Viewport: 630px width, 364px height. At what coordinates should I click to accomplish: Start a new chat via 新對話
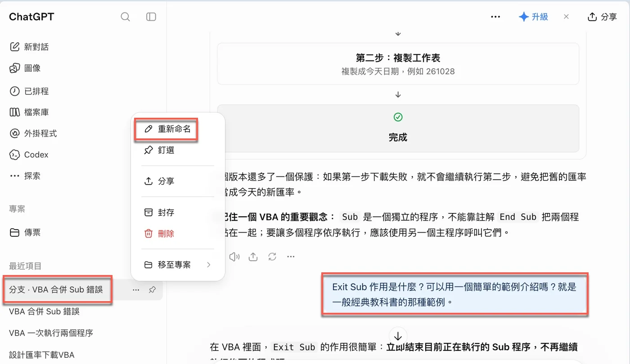pyautogui.click(x=29, y=47)
